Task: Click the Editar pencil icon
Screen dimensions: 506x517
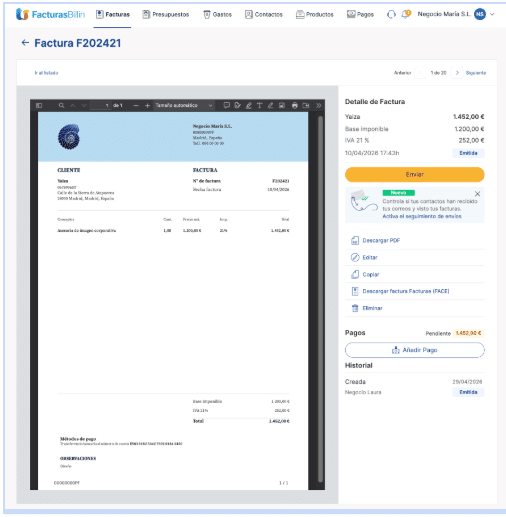Action: (x=355, y=257)
